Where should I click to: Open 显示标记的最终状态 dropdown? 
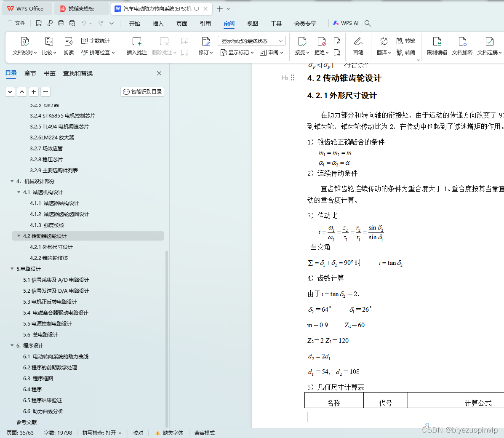click(252, 41)
